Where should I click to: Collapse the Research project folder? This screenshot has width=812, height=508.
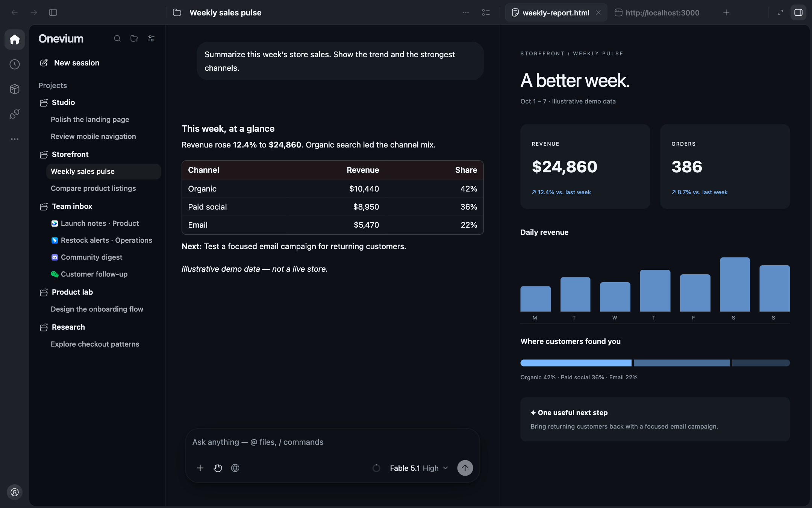pyautogui.click(x=63, y=327)
